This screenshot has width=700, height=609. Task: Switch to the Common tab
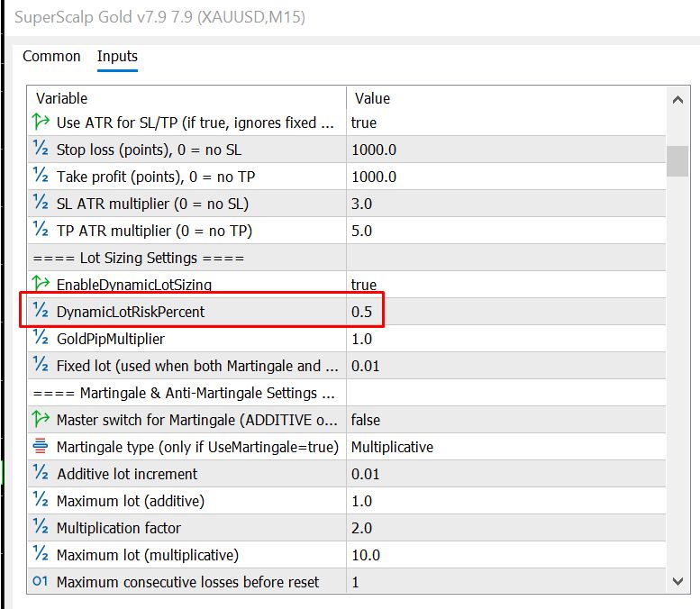pyautogui.click(x=51, y=56)
